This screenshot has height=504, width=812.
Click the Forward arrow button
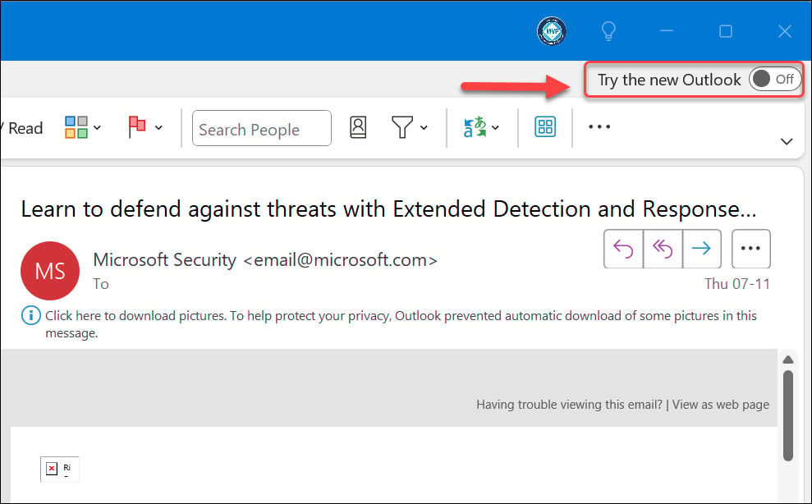click(x=702, y=249)
